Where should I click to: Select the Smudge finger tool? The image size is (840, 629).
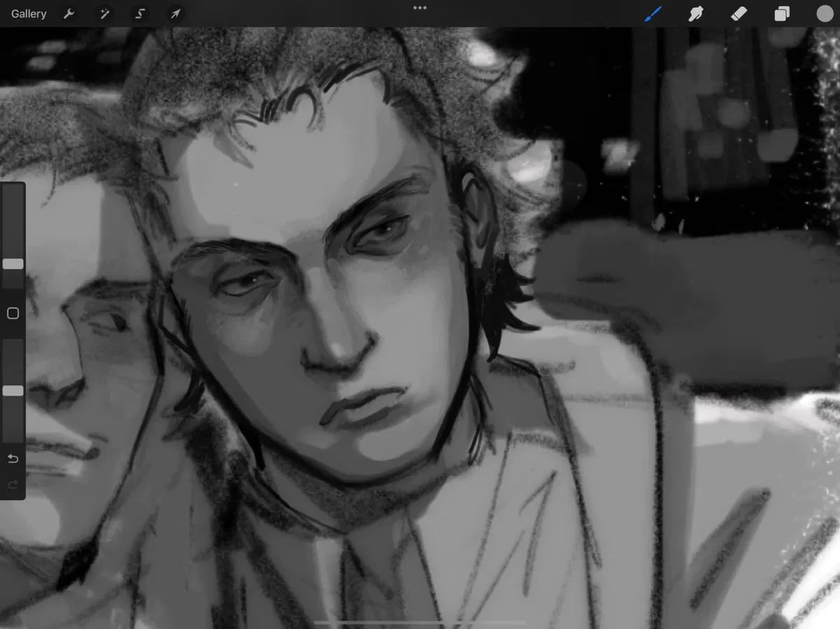(x=695, y=13)
